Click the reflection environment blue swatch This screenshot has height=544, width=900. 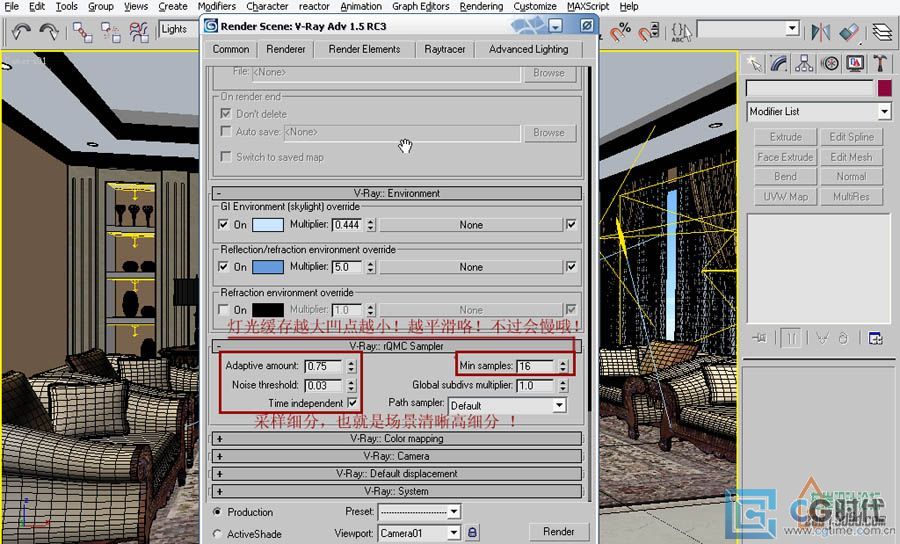[x=268, y=267]
